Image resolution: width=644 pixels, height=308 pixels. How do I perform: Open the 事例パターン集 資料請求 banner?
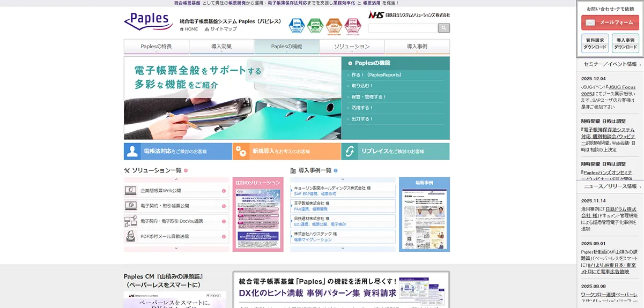pyautogui.click(x=341, y=289)
